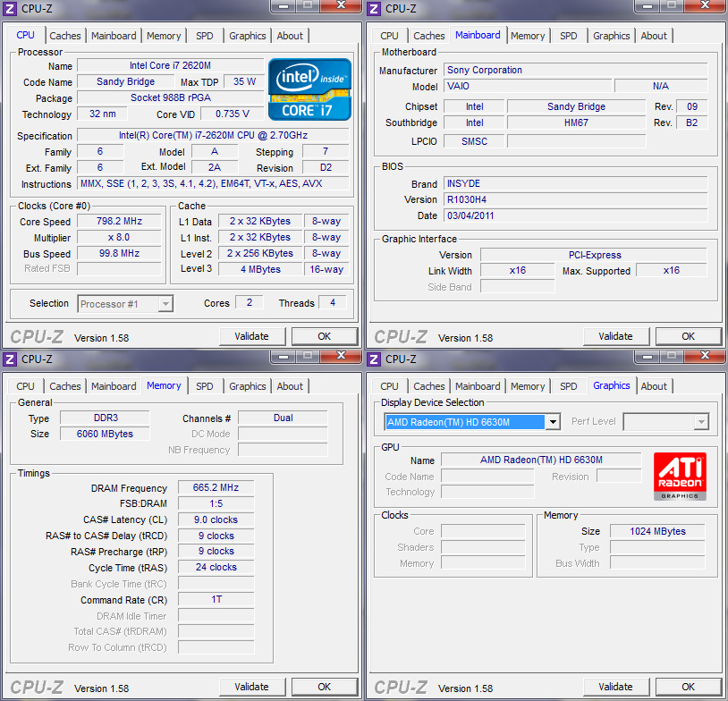Select Mainboard tab in the Memory window
The image size is (728, 701).
click(x=114, y=386)
